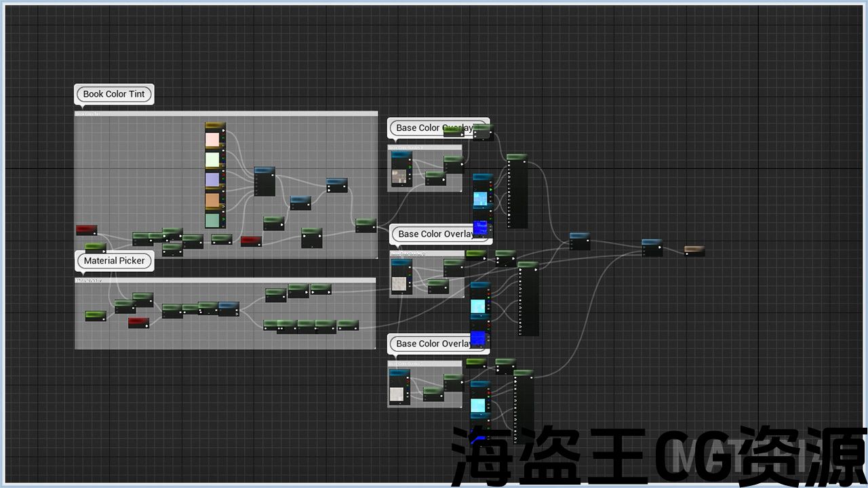
Task: Select the lavender color swatch node
Action: point(212,180)
